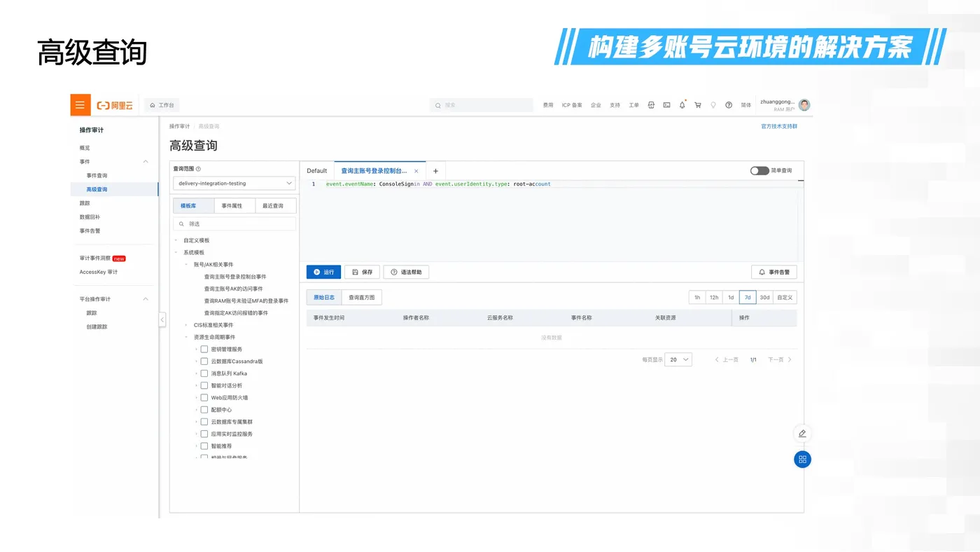Click the blue 运行 button
Image resolution: width=980 pixels, height=552 pixels.
pos(323,272)
